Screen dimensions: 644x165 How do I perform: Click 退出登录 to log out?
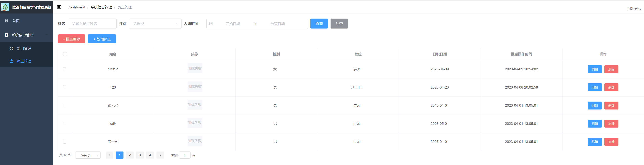point(634,8)
